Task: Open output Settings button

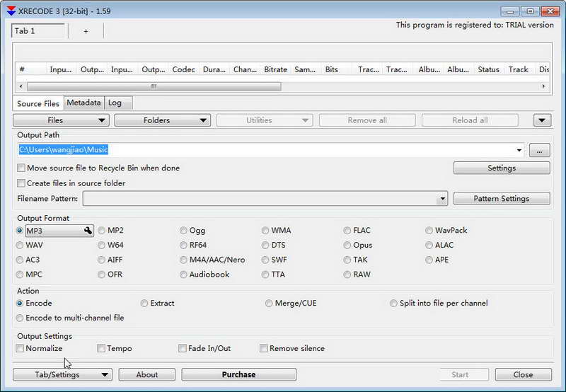Action: 502,168
